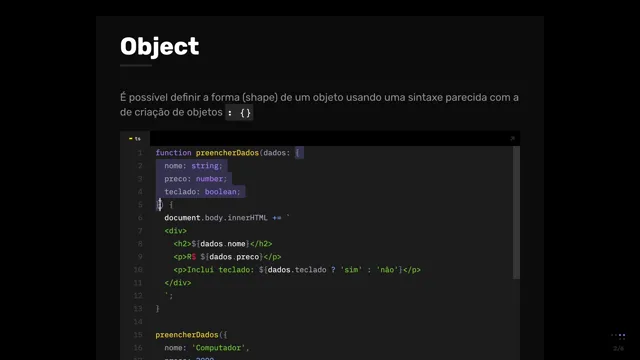Click the "preco: number;" code line
Viewport: 640px width, 360px height.
click(x=196, y=179)
